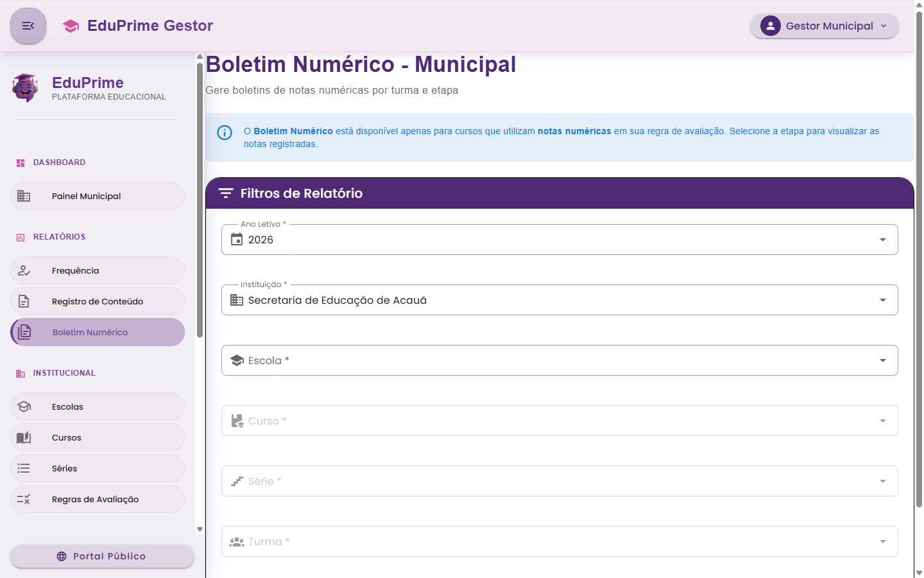This screenshot has width=924, height=578.
Task: Click the info icon in the blue notice
Action: pos(224,132)
